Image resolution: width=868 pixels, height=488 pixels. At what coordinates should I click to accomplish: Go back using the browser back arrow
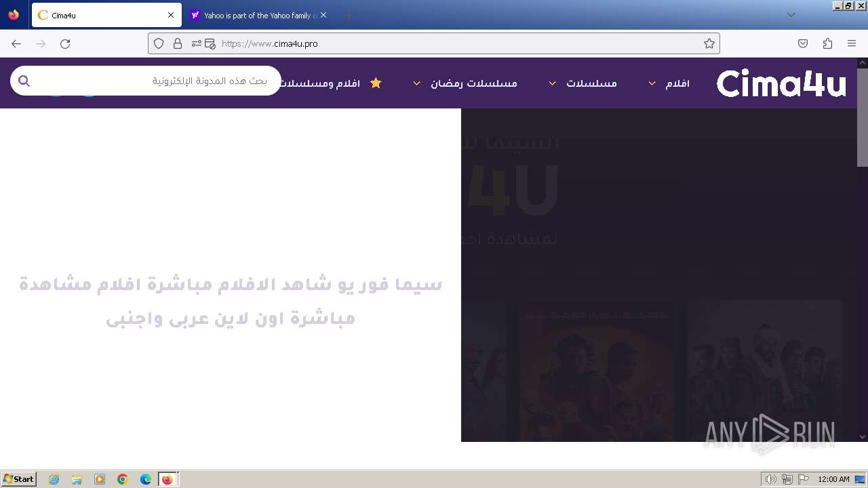tap(16, 43)
